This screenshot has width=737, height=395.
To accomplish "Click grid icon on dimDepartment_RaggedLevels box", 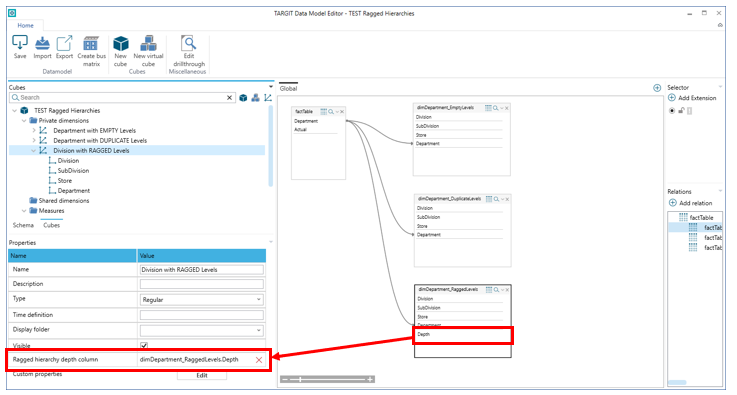I will (489, 290).
